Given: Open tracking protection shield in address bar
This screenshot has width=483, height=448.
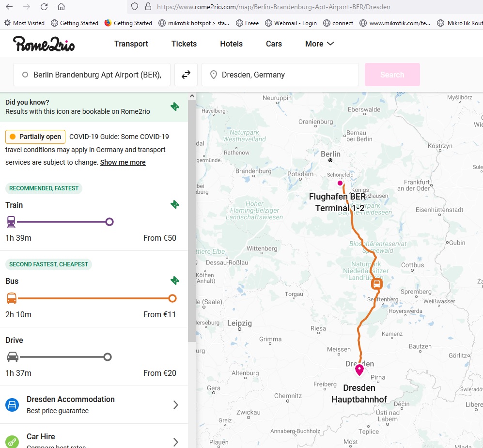Looking at the screenshot, I should pos(135,6).
